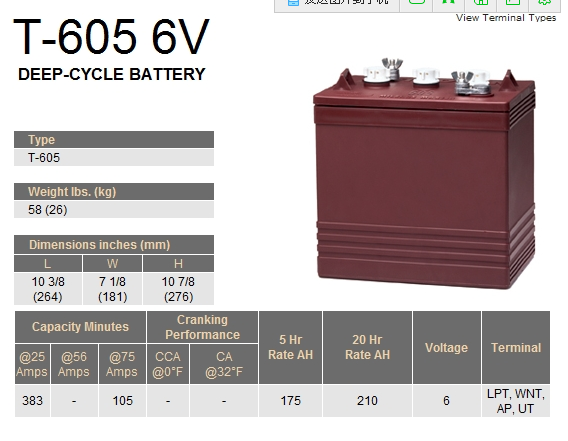
Task: Click the red T-605 battery product image
Action: pos(424,173)
